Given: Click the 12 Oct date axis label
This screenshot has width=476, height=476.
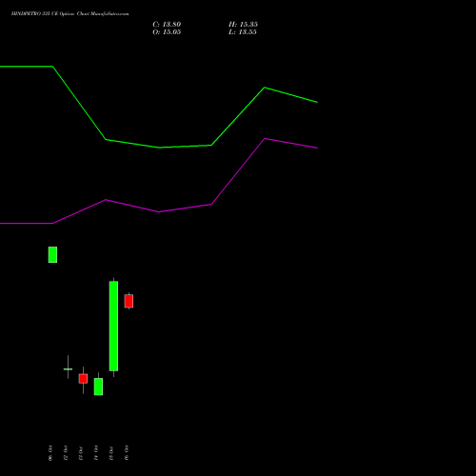Looking at the screenshot, I should point(66,453).
